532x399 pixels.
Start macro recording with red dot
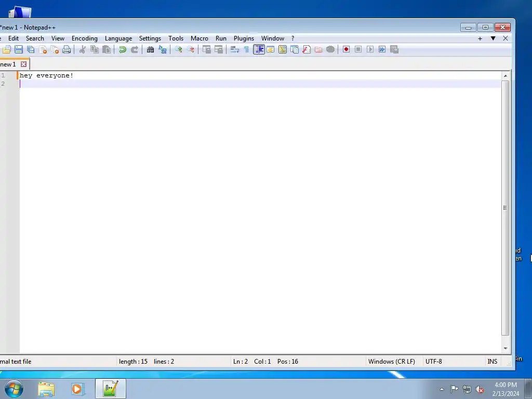(x=346, y=49)
